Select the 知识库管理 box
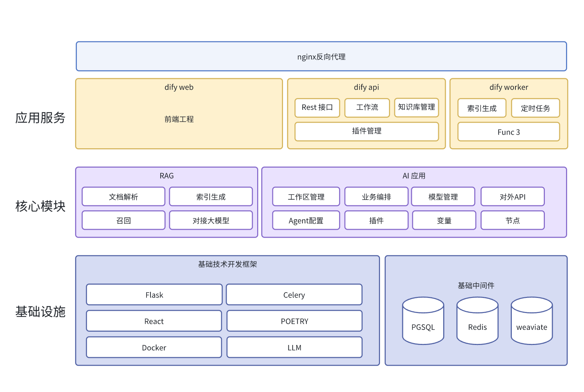 [417, 107]
